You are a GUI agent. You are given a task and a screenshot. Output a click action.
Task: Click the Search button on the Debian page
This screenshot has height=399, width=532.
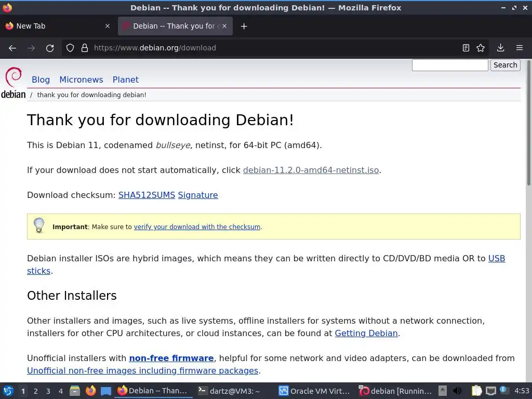pyautogui.click(x=505, y=65)
